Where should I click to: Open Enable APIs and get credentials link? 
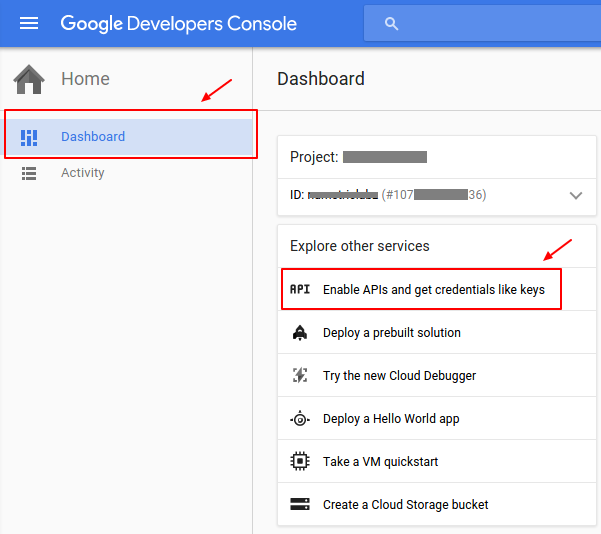tap(437, 289)
